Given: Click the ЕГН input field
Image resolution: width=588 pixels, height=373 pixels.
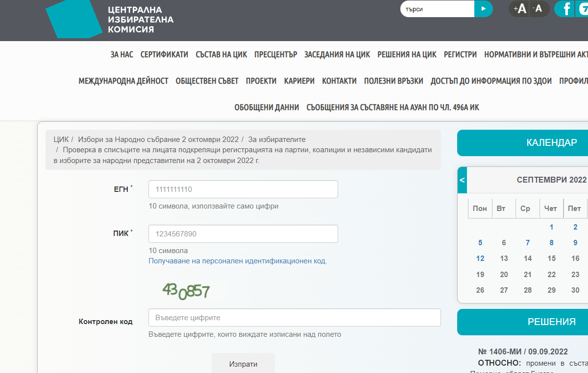Looking at the screenshot, I should (x=243, y=189).
